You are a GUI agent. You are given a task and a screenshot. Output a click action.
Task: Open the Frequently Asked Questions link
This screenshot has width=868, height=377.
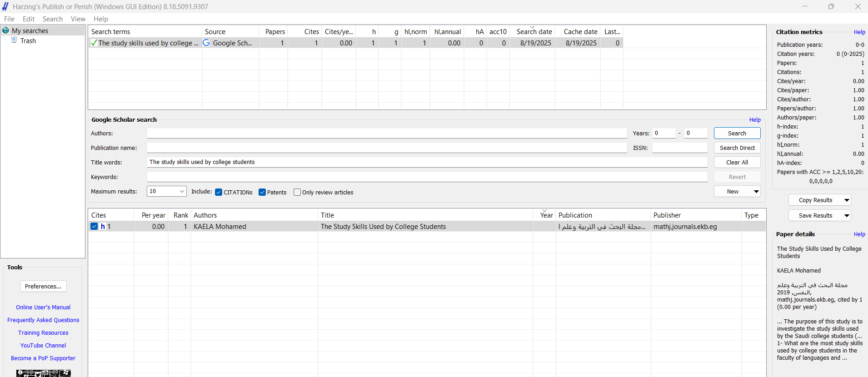43,320
